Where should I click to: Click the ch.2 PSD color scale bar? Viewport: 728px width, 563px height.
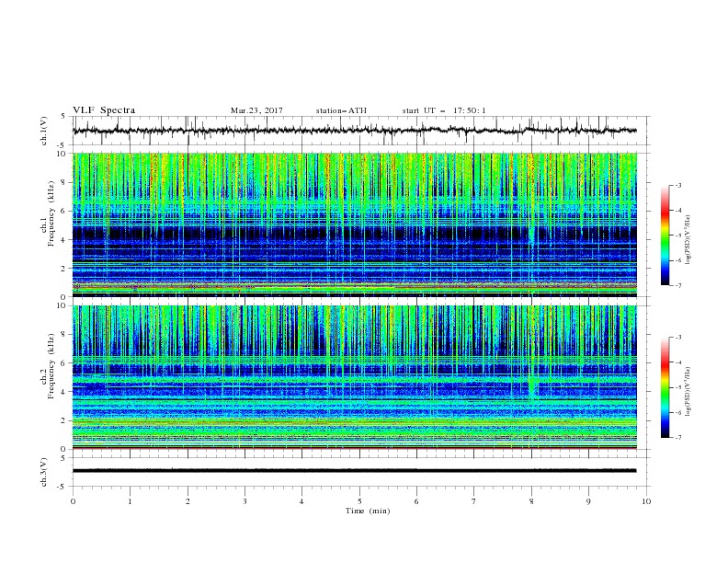tap(665, 387)
